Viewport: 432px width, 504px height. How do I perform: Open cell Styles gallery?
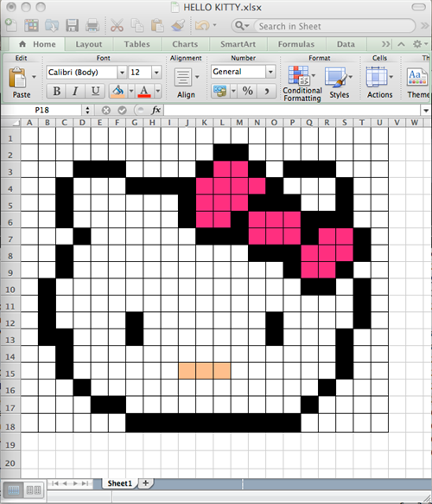340,83
